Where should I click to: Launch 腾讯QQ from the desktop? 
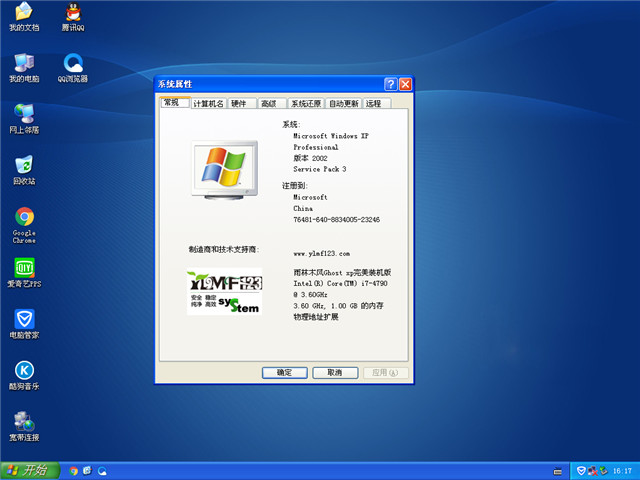click(73, 17)
